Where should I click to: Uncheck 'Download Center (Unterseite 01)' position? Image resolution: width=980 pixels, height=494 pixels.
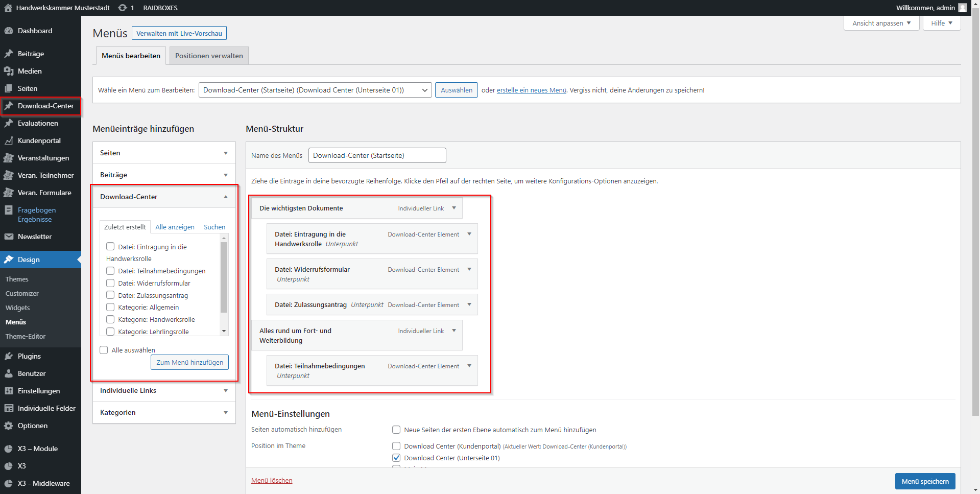point(396,458)
